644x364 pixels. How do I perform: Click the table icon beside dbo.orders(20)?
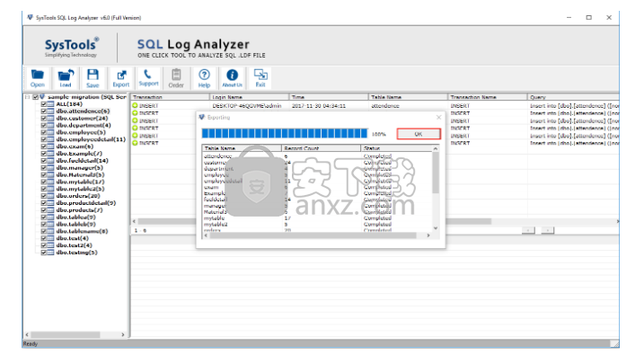[50, 196]
